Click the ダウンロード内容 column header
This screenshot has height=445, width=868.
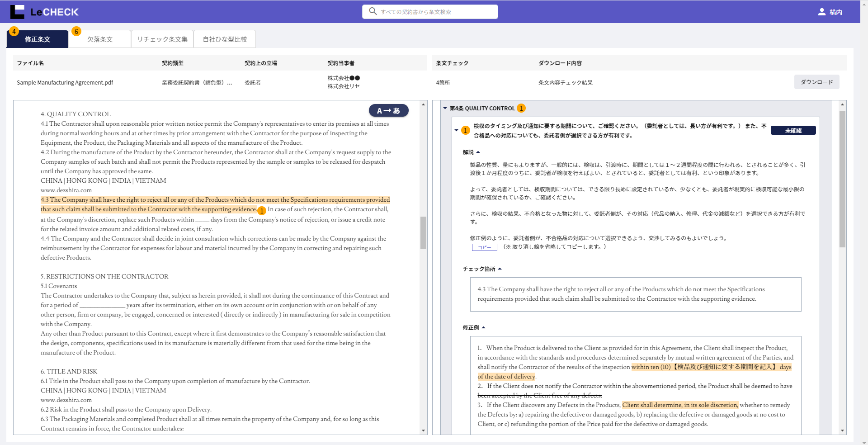click(x=560, y=63)
